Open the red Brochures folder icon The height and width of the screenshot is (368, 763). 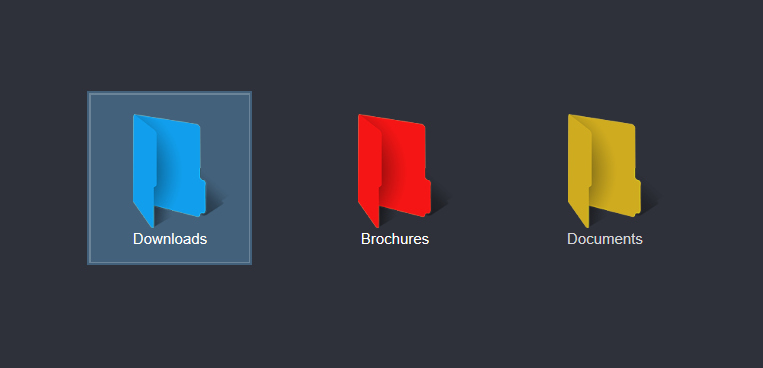394,170
